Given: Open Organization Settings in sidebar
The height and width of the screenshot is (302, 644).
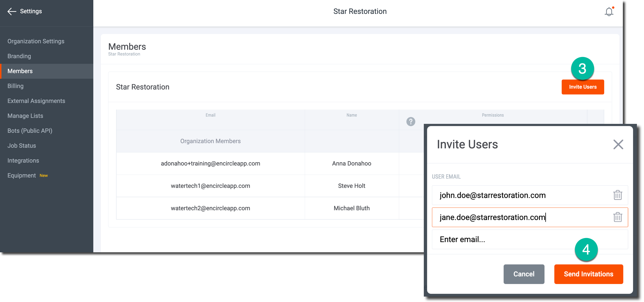Looking at the screenshot, I should click(36, 41).
